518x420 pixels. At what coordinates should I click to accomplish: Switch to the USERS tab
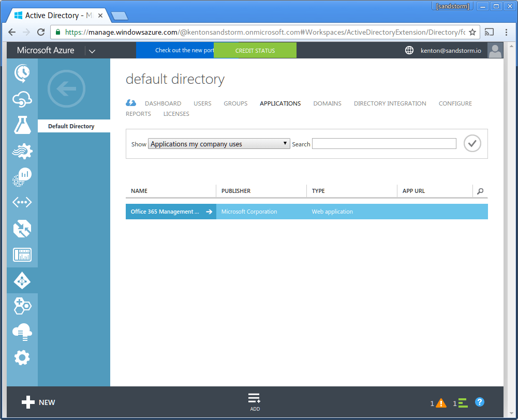[202, 103]
